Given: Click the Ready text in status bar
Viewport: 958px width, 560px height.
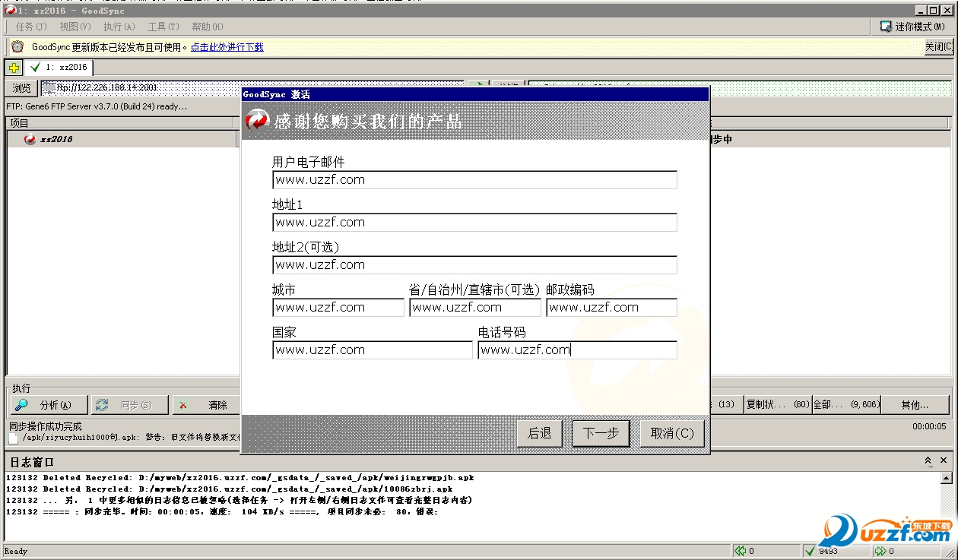Looking at the screenshot, I should click(16, 551).
